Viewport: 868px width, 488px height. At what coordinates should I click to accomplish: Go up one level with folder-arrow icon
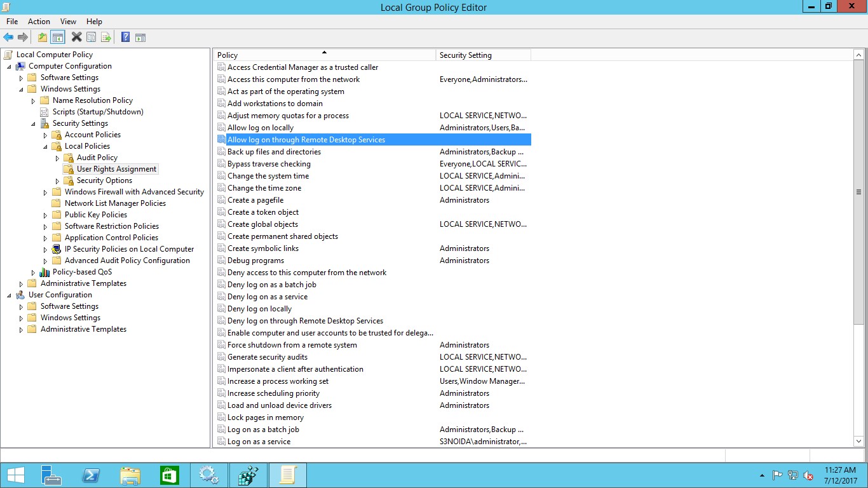(43, 37)
